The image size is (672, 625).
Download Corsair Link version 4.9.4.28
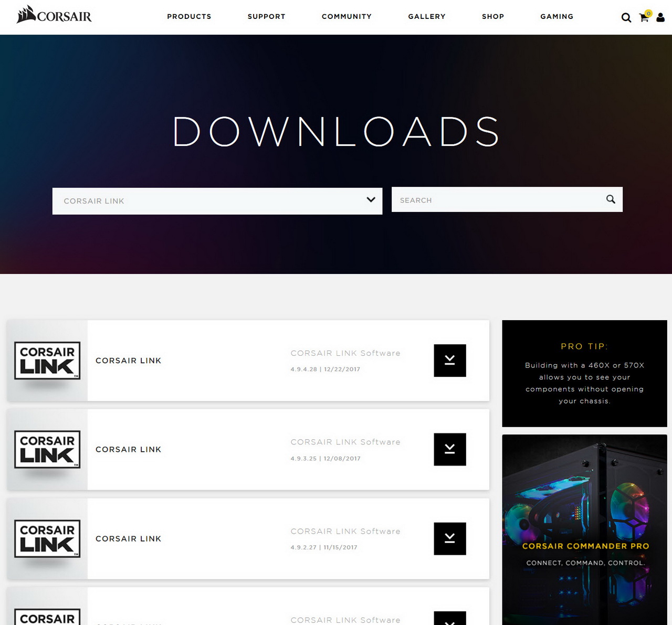tap(450, 361)
